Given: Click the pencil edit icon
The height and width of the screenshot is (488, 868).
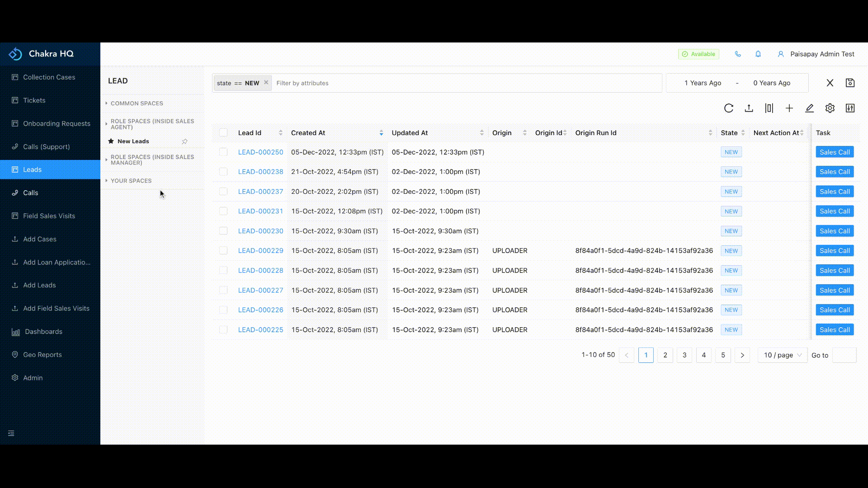Looking at the screenshot, I should (x=809, y=108).
